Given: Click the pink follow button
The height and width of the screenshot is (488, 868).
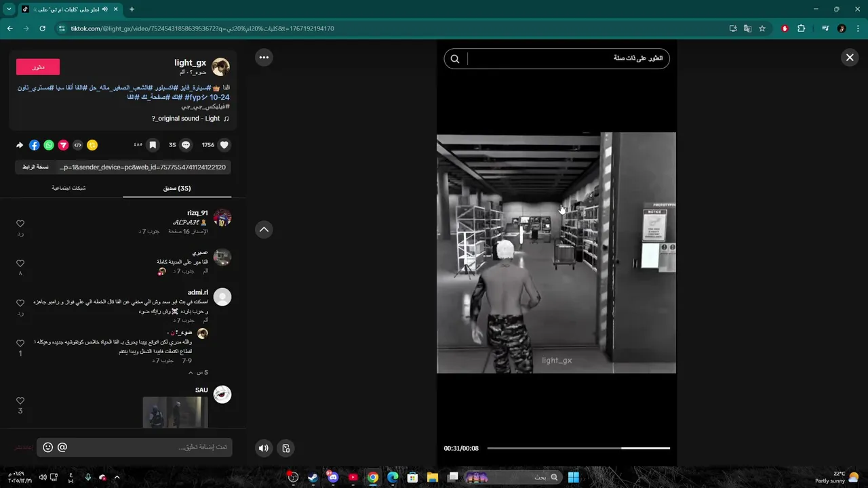Looking at the screenshot, I should (x=38, y=66).
